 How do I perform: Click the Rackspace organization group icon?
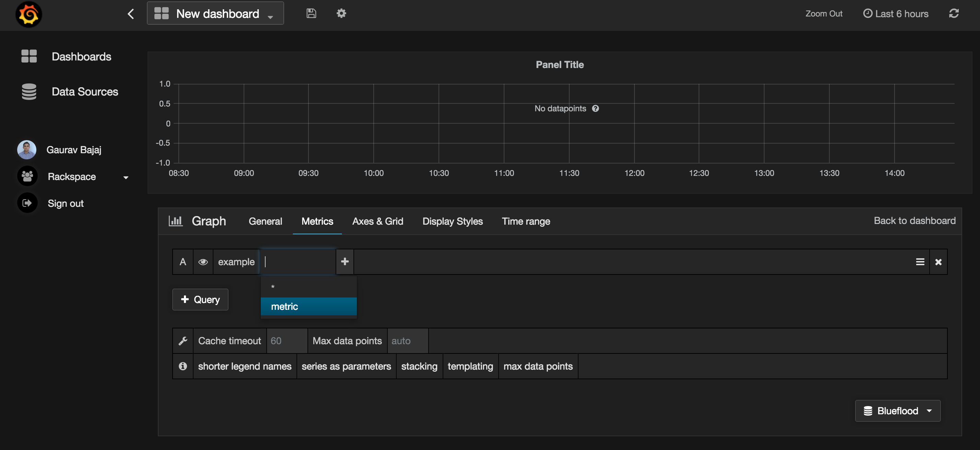[x=27, y=176]
